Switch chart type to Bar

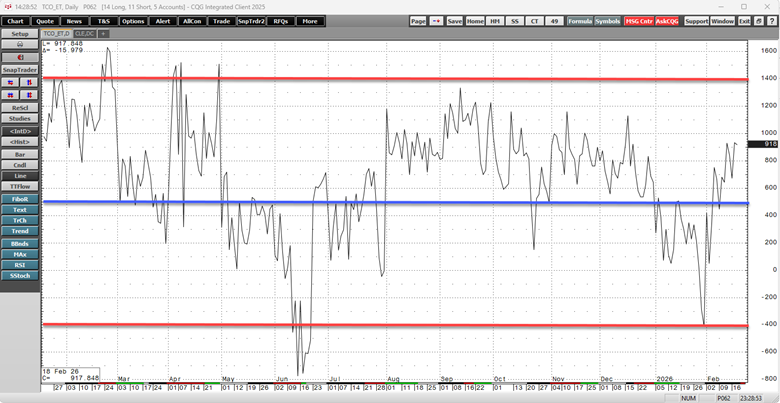tap(20, 154)
